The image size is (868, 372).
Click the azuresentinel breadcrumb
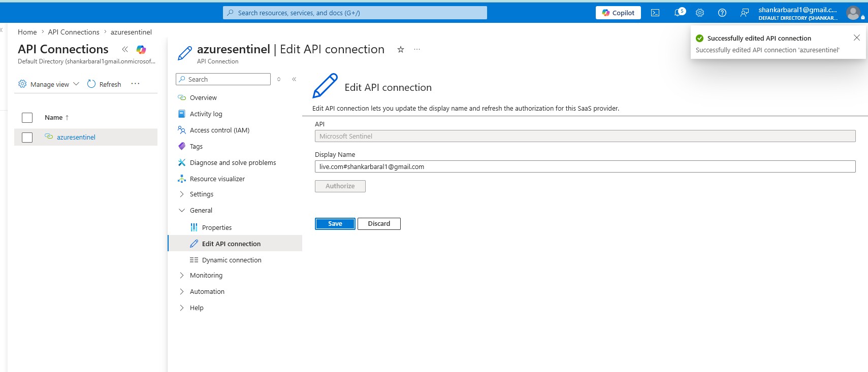[x=131, y=32]
